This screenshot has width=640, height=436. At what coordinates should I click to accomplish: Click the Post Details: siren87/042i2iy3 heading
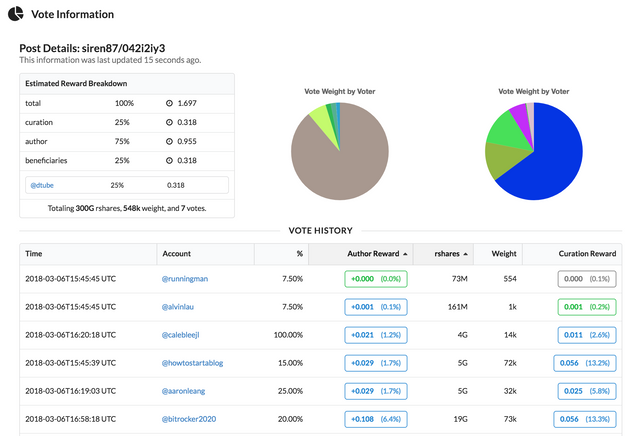pos(92,48)
